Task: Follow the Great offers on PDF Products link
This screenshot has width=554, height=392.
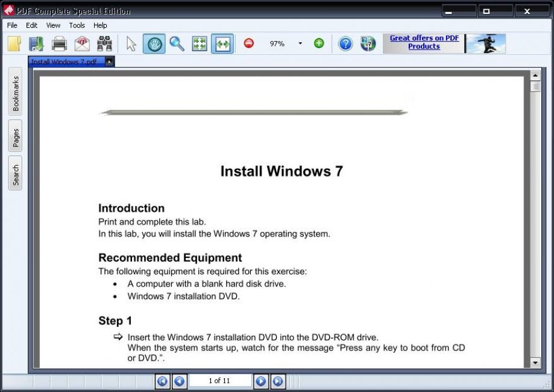Action: click(424, 42)
